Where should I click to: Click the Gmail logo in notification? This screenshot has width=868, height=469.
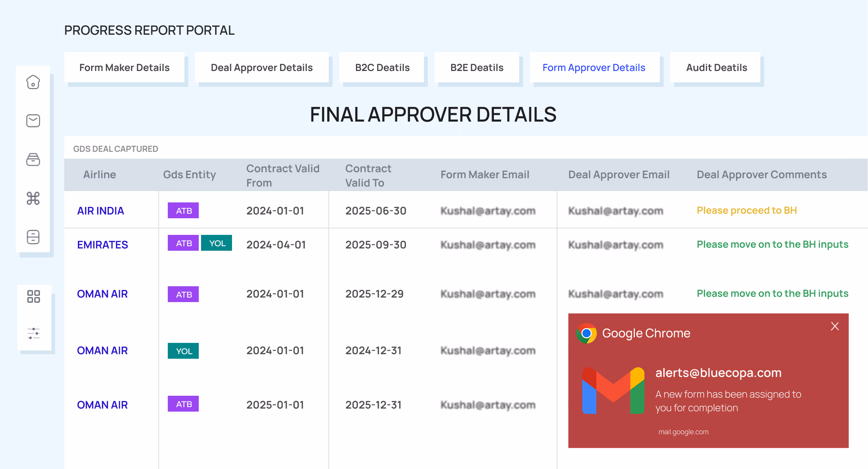[x=613, y=390]
